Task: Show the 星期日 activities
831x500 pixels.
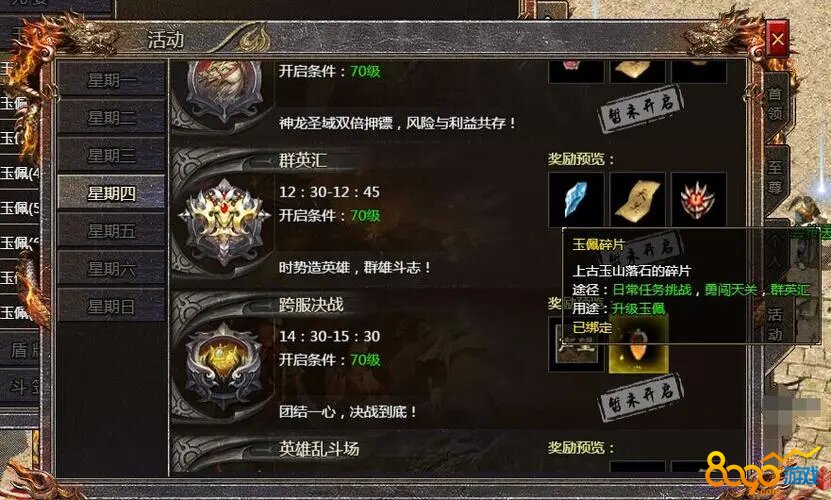Action: coord(111,306)
